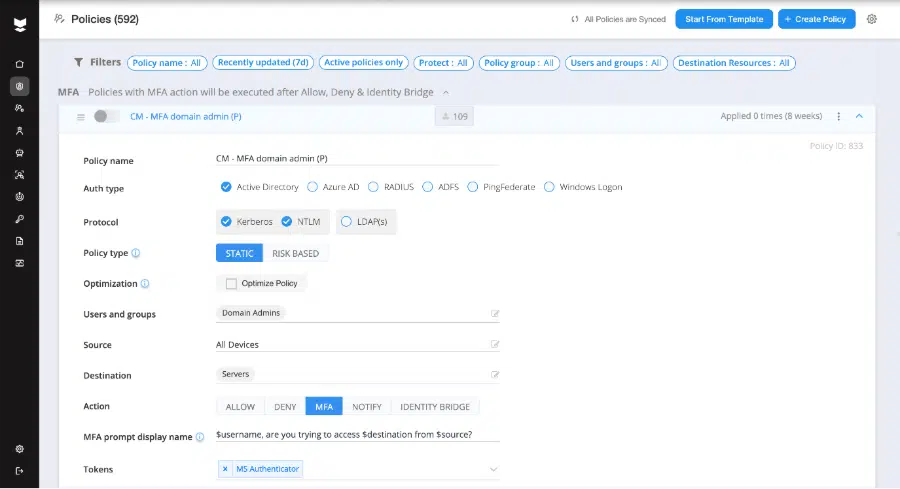Click the key icon in the left sidebar
This screenshot has height=489, width=900.
pos(19,219)
